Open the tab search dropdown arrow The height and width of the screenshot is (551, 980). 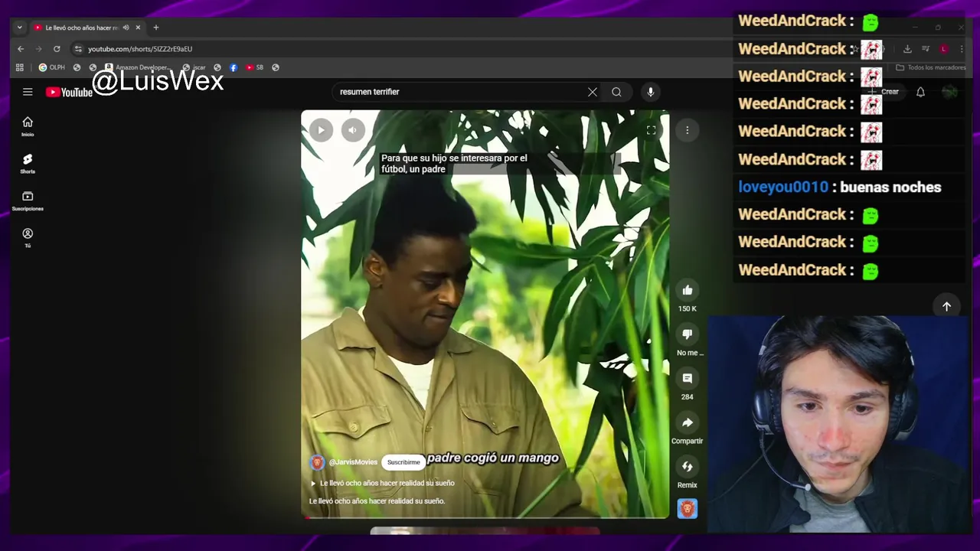pos(19,28)
